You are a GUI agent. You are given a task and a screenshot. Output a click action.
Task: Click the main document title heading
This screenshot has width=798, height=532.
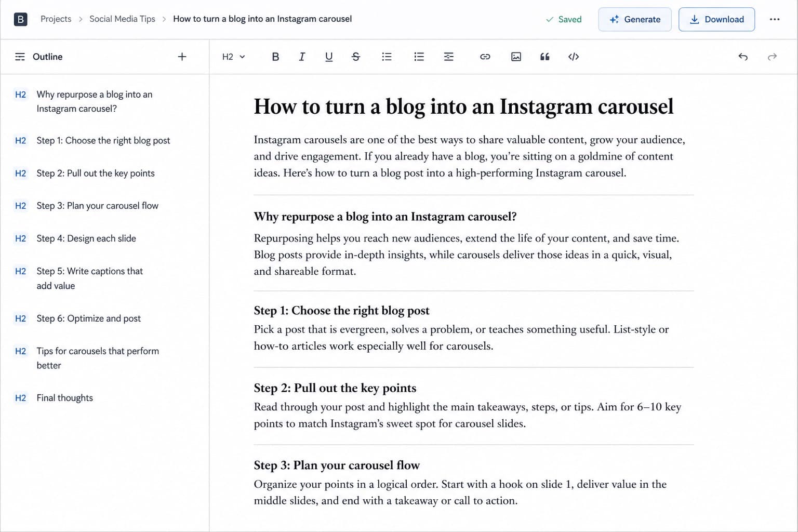point(463,107)
